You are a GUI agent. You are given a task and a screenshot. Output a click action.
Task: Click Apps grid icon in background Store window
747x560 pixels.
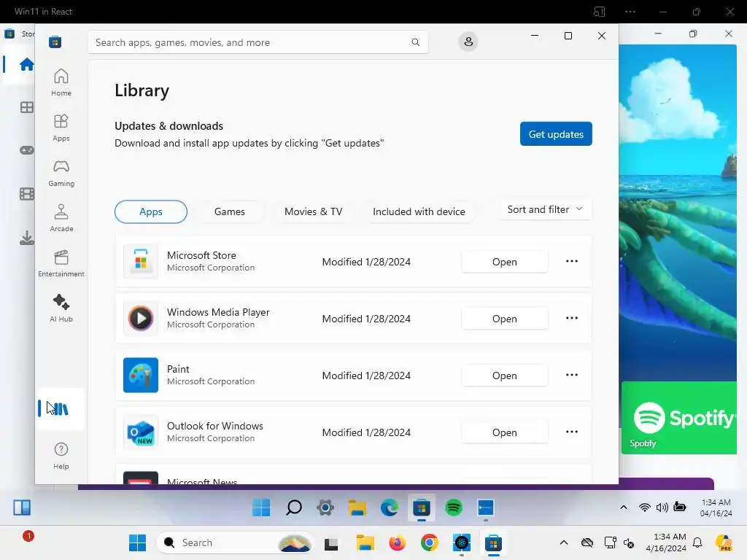27,108
